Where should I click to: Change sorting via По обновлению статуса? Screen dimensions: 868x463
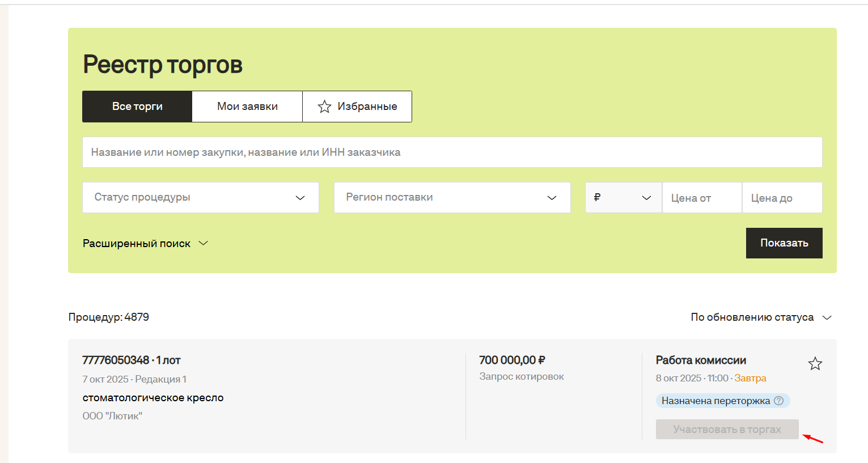click(x=760, y=317)
